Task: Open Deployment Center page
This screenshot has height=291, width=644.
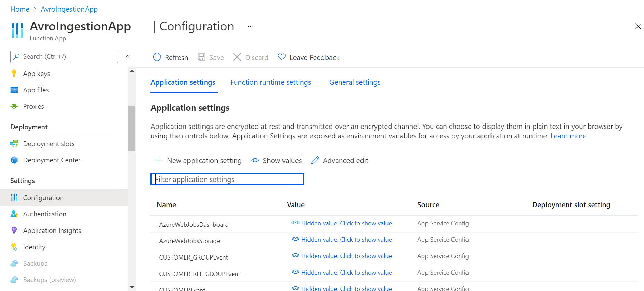Action: click(52, 160)
